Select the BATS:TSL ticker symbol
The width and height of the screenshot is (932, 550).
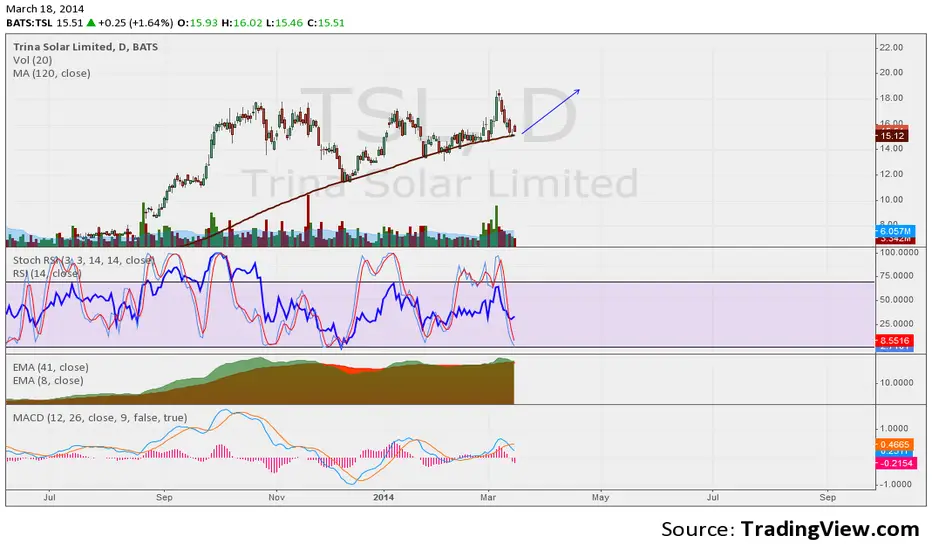(x=29, y=23)
